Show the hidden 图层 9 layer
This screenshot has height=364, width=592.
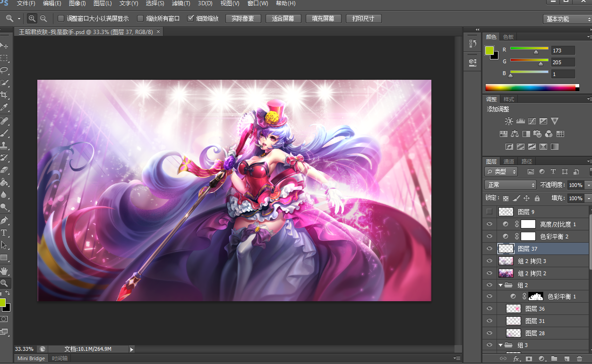489,212
